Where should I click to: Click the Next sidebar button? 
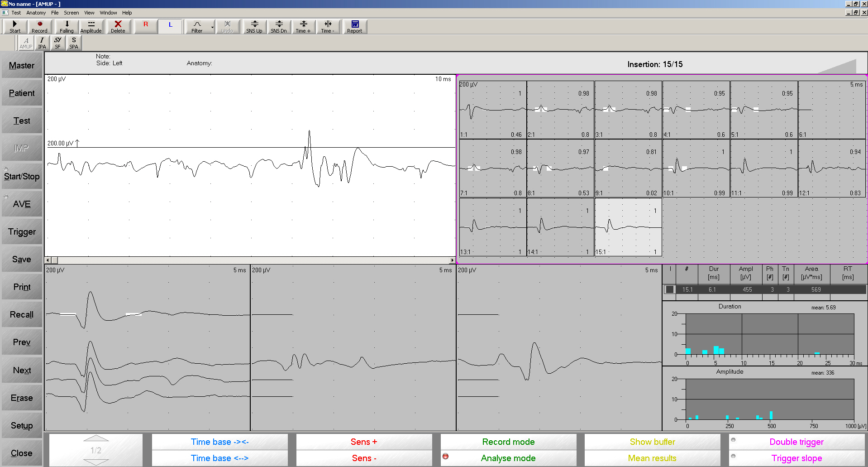22,371
